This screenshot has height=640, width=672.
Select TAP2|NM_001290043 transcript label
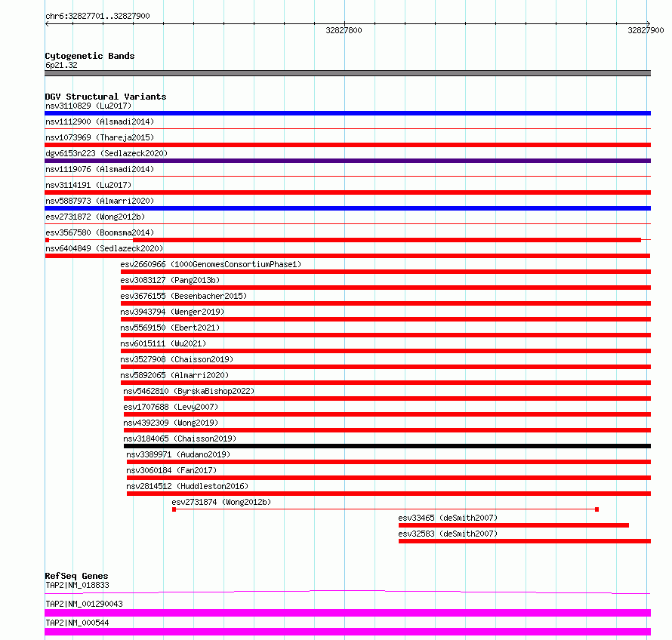point(84,604)
